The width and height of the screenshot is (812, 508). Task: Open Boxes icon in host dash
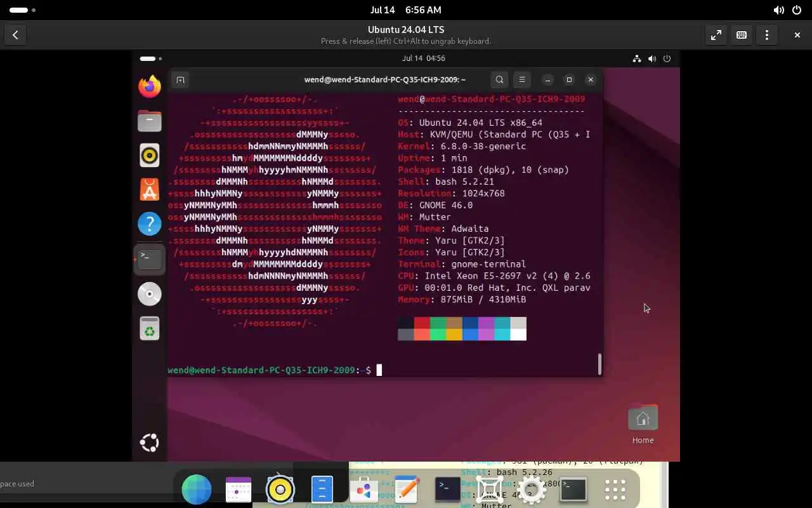point(490,490)
